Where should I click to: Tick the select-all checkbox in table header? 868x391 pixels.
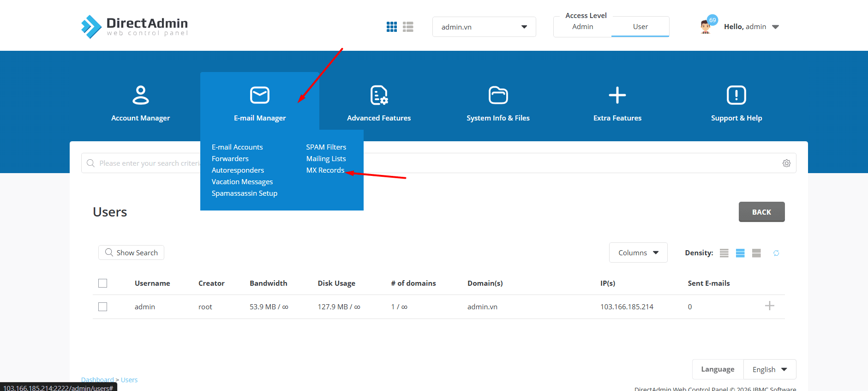(103, 283)
